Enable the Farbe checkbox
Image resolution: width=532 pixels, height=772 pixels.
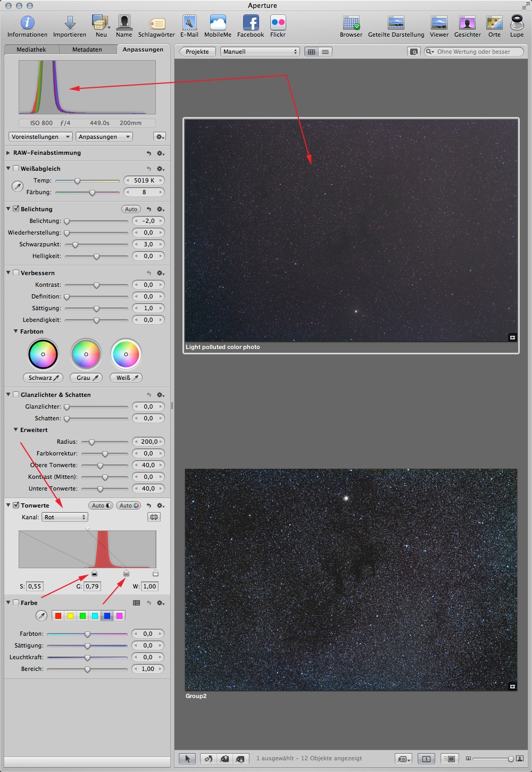tap(16, 603)
